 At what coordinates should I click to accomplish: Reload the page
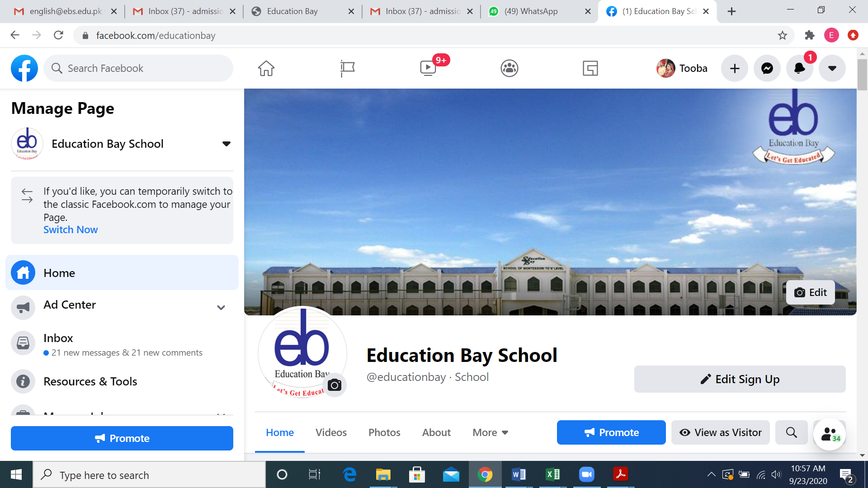click(x=58, y=35)
